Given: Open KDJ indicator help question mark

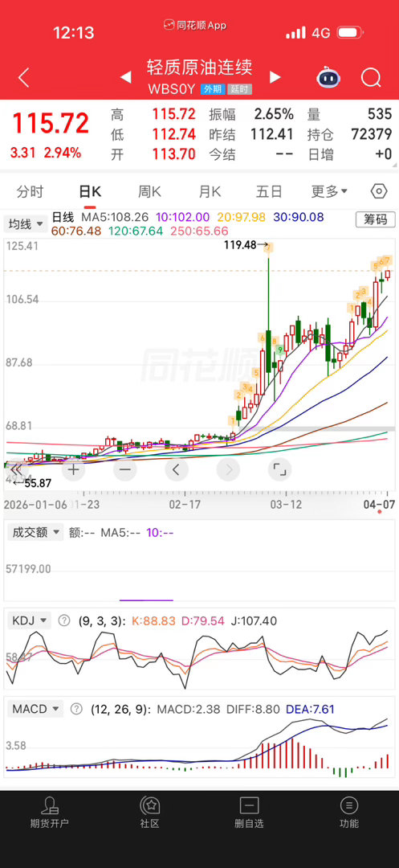Looking at the screenshot, I should tap(64, 620).
